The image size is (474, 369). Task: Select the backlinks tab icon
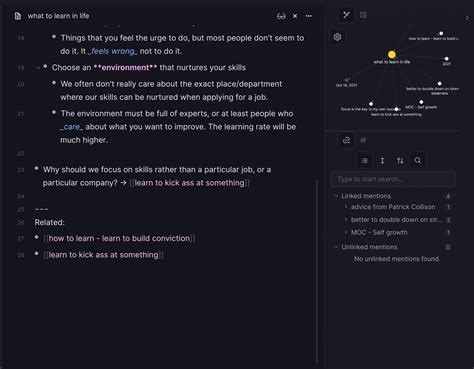(346, 140)
